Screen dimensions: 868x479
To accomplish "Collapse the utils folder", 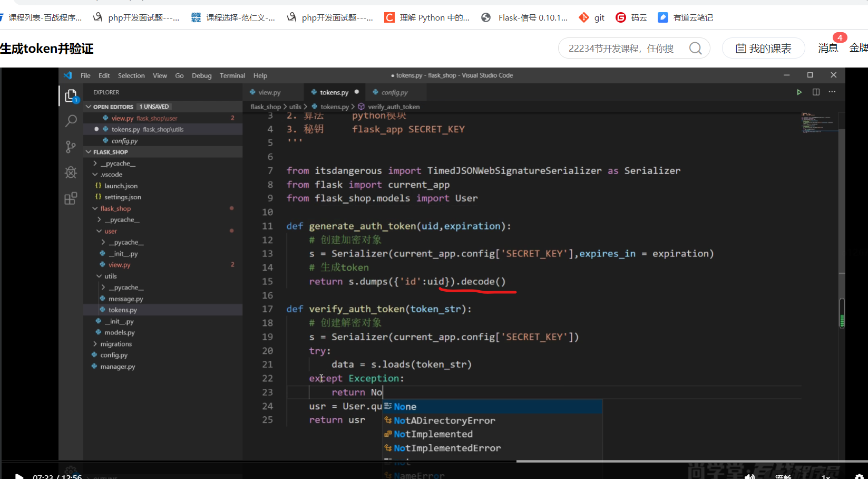I will (x=99, y=276).
